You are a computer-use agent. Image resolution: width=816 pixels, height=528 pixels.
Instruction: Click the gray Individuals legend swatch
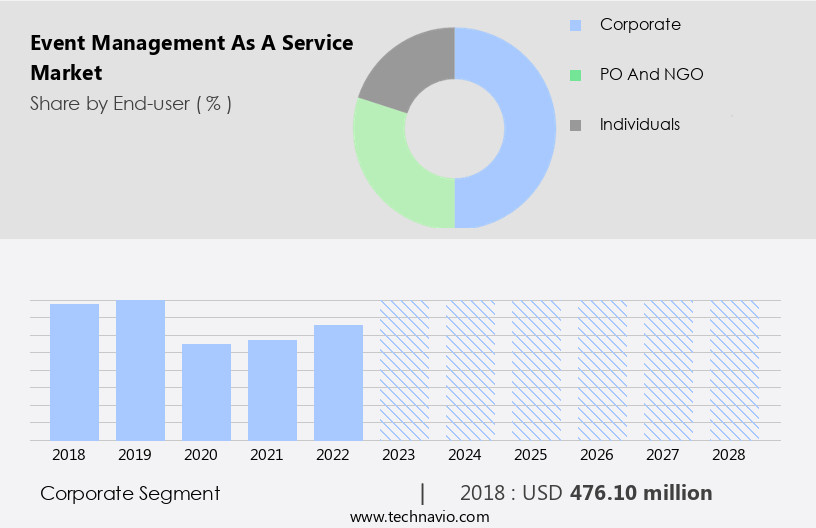coord(575,125)
